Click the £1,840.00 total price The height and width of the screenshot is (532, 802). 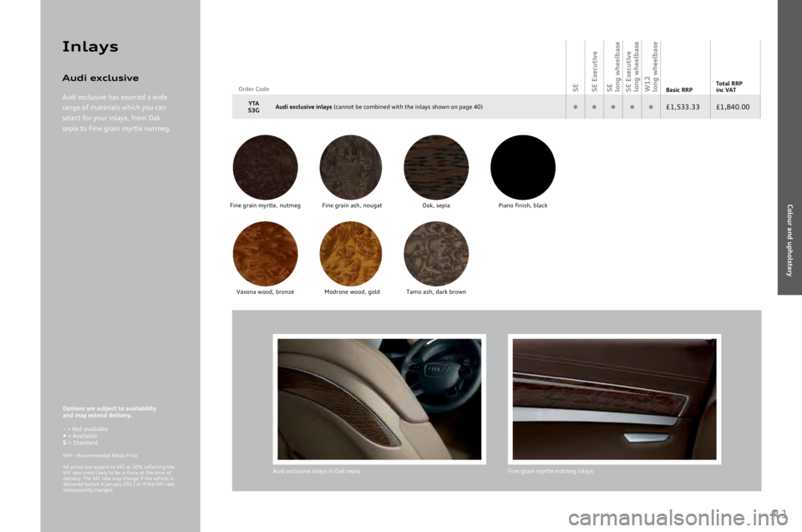(x=733, y=107)
